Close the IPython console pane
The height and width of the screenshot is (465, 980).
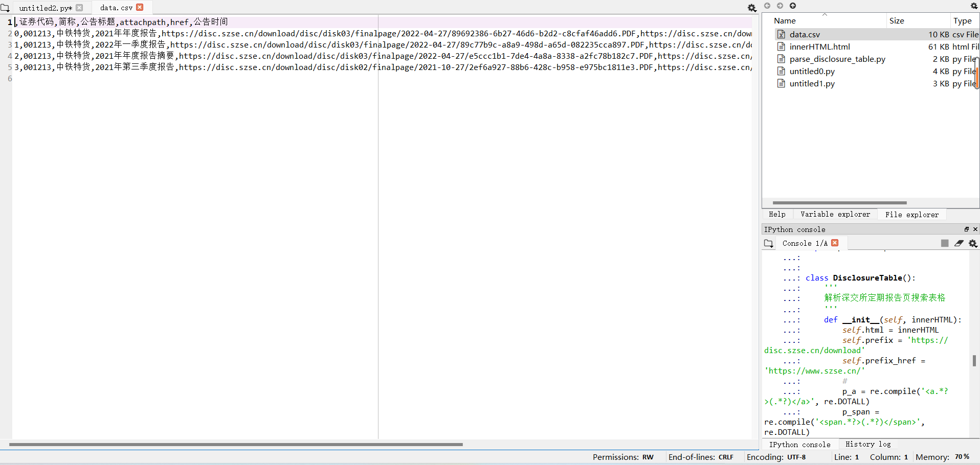975,229
